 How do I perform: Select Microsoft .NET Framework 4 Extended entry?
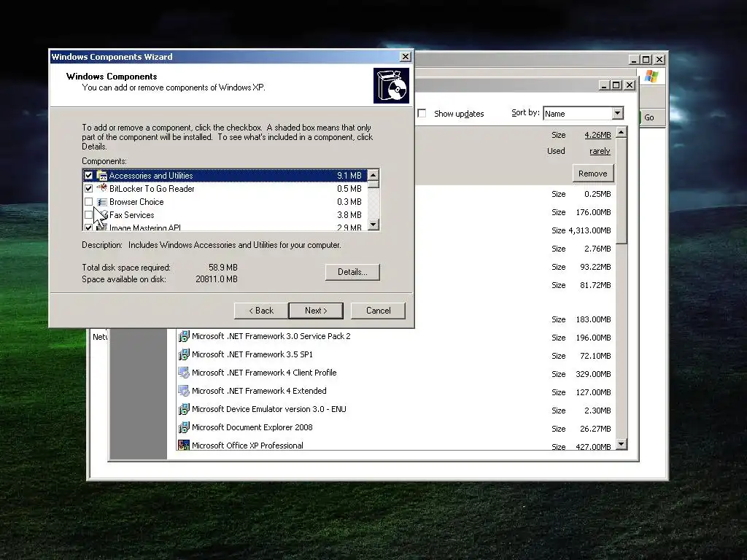point(259,391)
